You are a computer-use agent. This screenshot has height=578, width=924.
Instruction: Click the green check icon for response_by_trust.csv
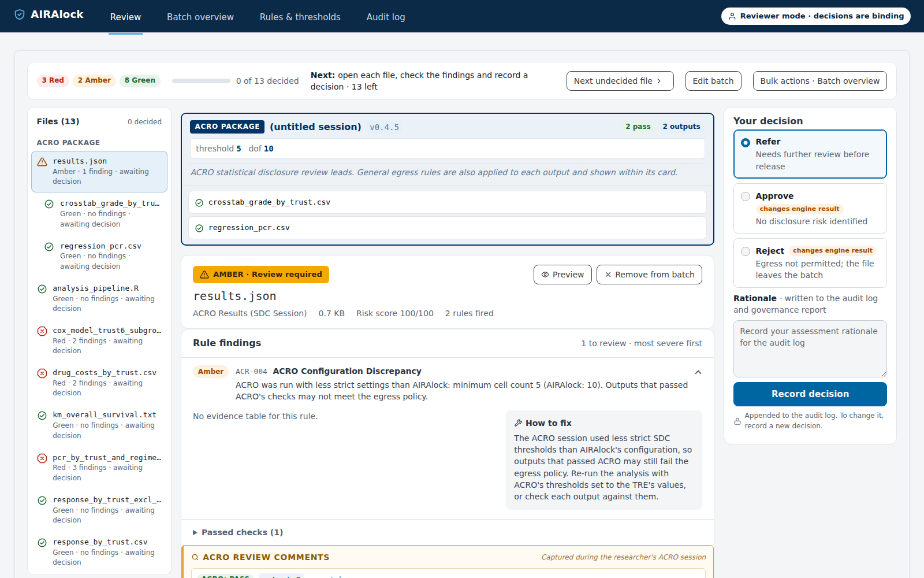tap(42, 543)
